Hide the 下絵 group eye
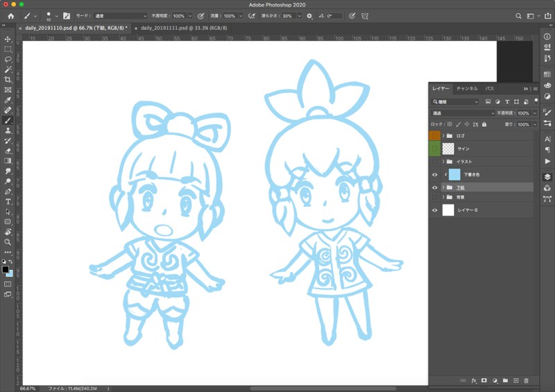Screen dimensions: 555x392 click(435, 187)
